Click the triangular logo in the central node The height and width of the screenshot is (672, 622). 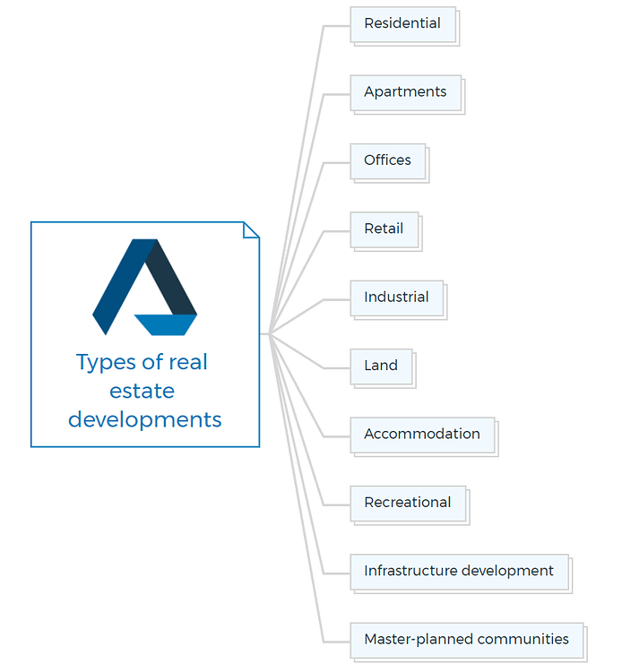(x=144, y=286)
